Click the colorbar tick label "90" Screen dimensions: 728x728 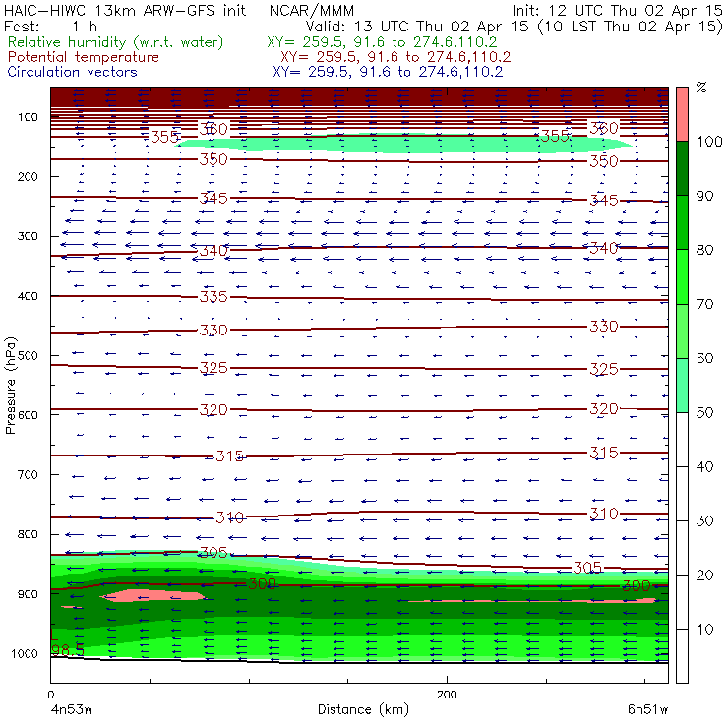tap(704, 196)
